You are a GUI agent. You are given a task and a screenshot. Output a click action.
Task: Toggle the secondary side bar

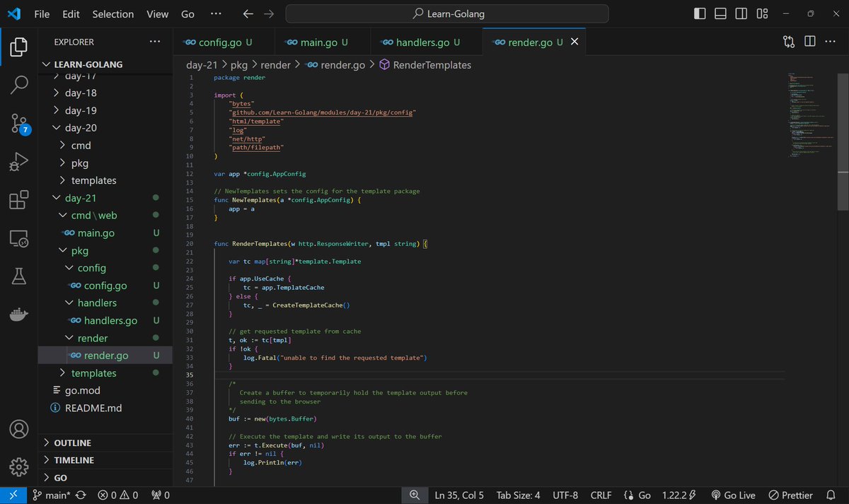click(741, 13)
